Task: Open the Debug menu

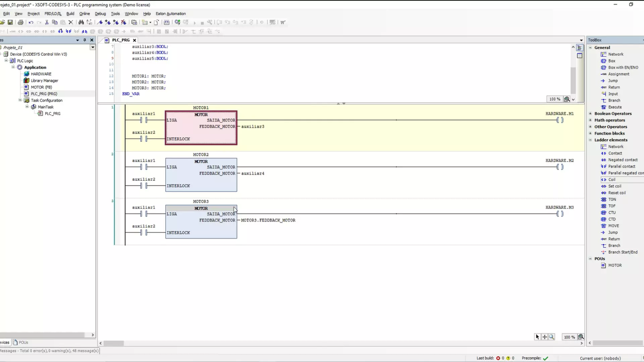Action: (100, 14)
